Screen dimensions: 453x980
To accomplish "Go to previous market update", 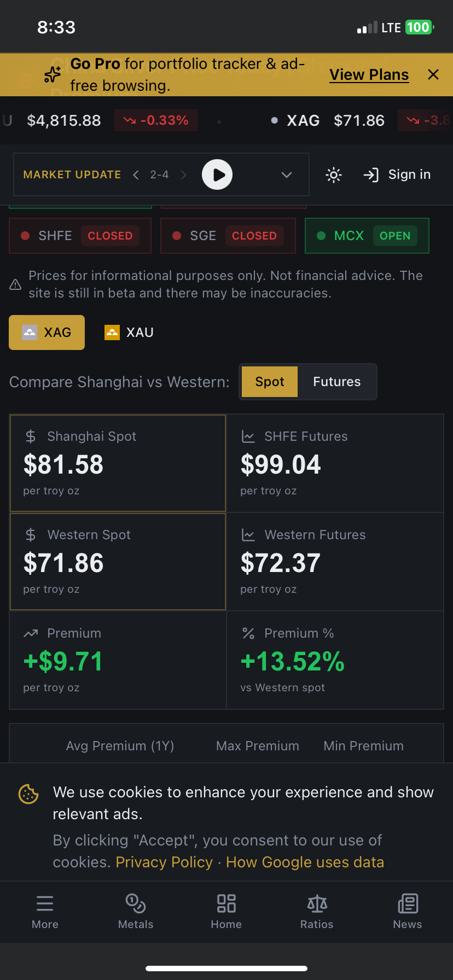I will [x=136, y=175].
